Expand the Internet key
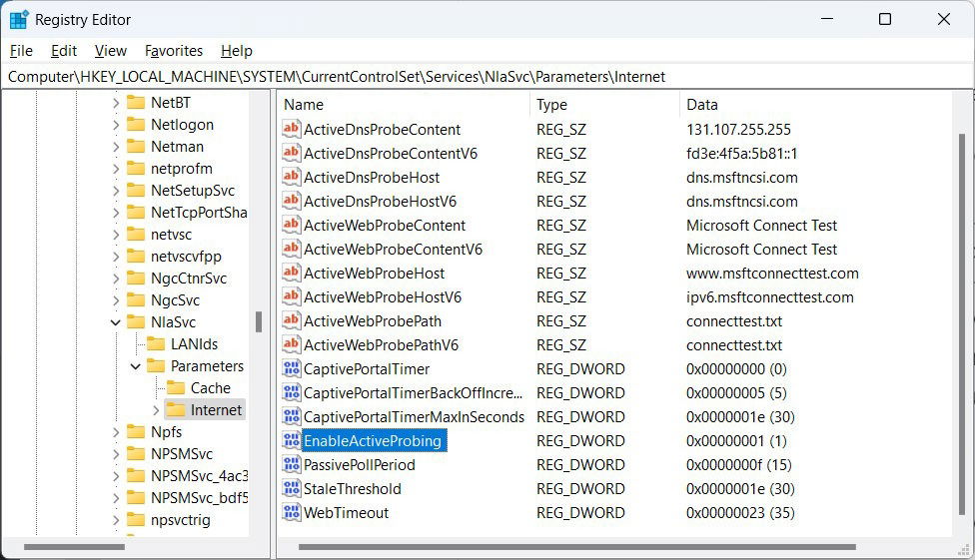This screenshot has height=560, width=975. tap(156, 409)
